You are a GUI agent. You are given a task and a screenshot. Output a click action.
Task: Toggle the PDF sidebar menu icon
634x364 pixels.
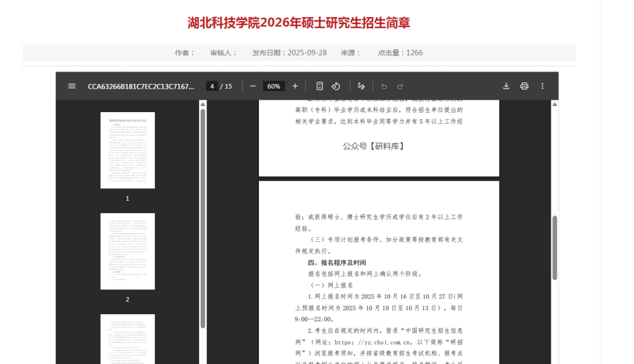tap(72, 86)
